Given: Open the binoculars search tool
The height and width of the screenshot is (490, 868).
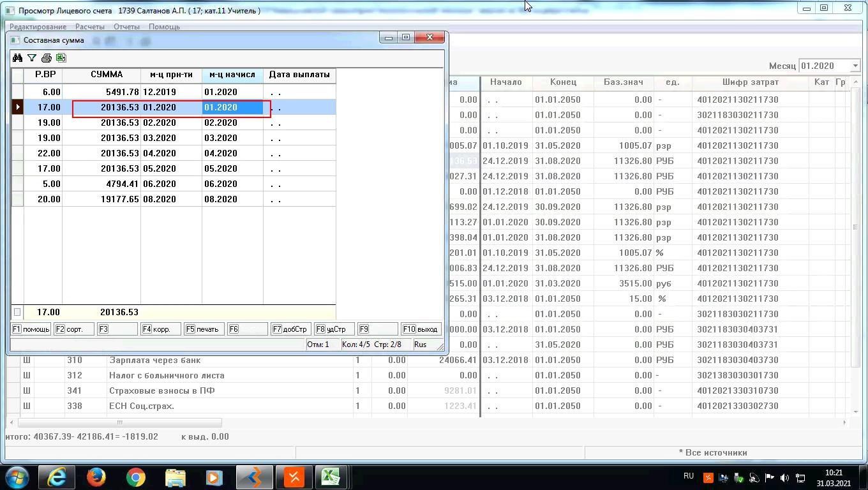Looking at the screenshot, I should point(17,58).
